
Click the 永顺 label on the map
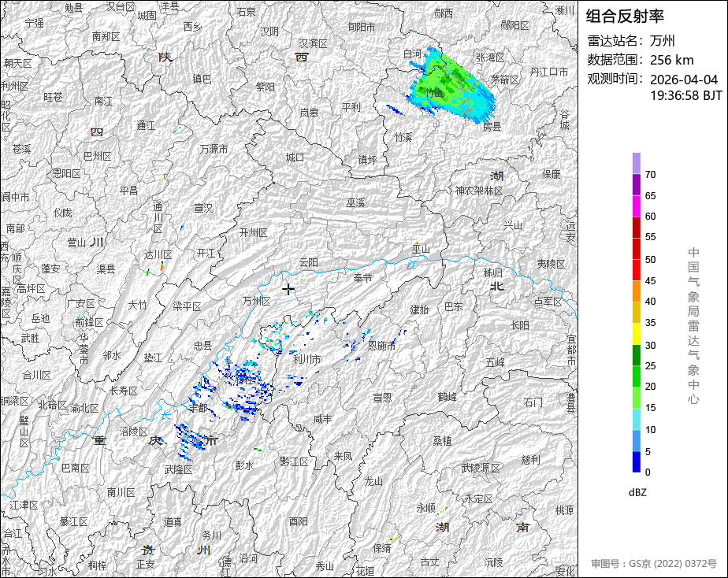click(x=425, y=508)
